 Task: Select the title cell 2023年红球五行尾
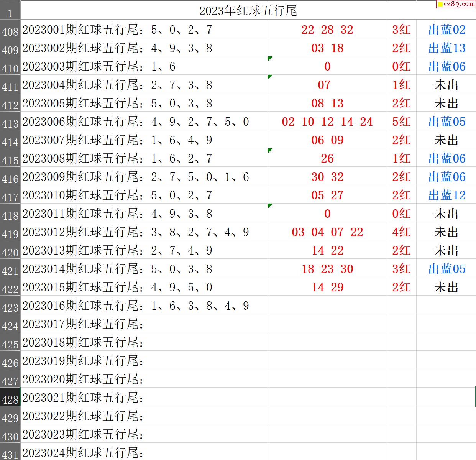coord(248,11)
